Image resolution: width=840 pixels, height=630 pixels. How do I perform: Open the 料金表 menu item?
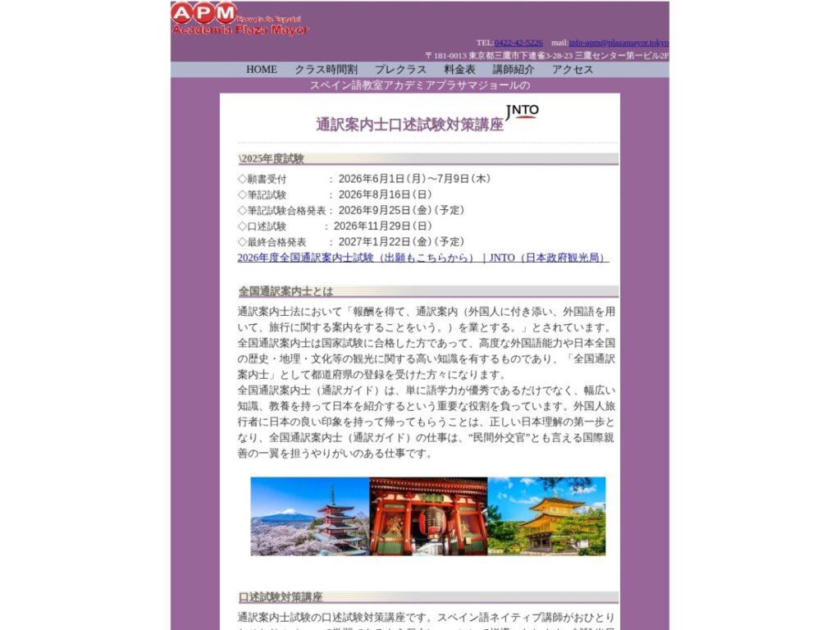[459, 70]
